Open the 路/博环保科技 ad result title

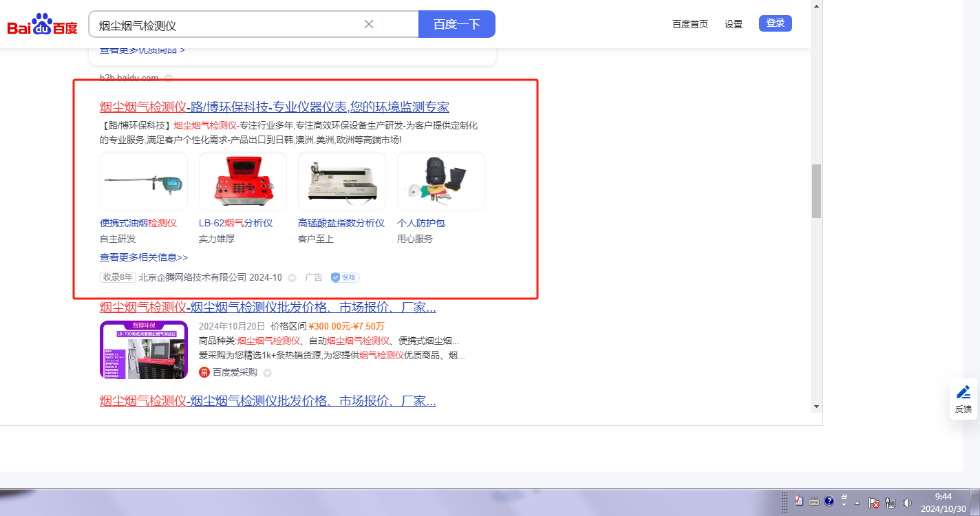point(275,107)
